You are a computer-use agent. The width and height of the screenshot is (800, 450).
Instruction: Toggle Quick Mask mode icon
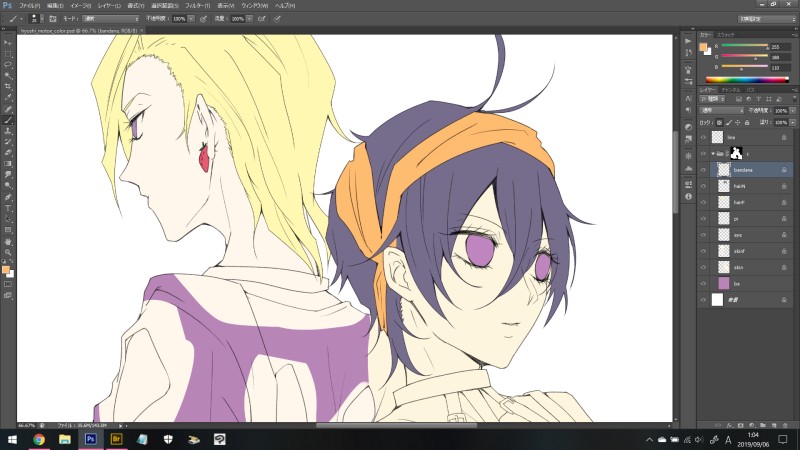[8, 284]
